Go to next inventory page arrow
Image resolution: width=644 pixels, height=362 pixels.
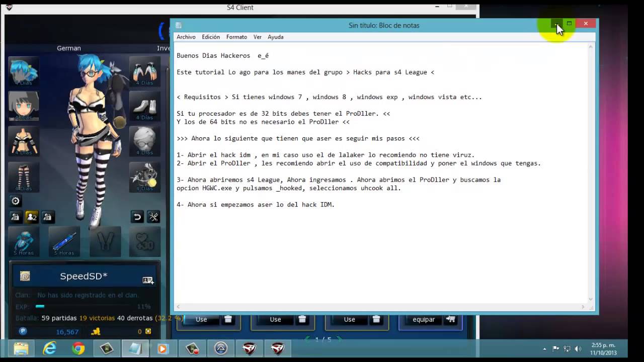coord(340,339)
